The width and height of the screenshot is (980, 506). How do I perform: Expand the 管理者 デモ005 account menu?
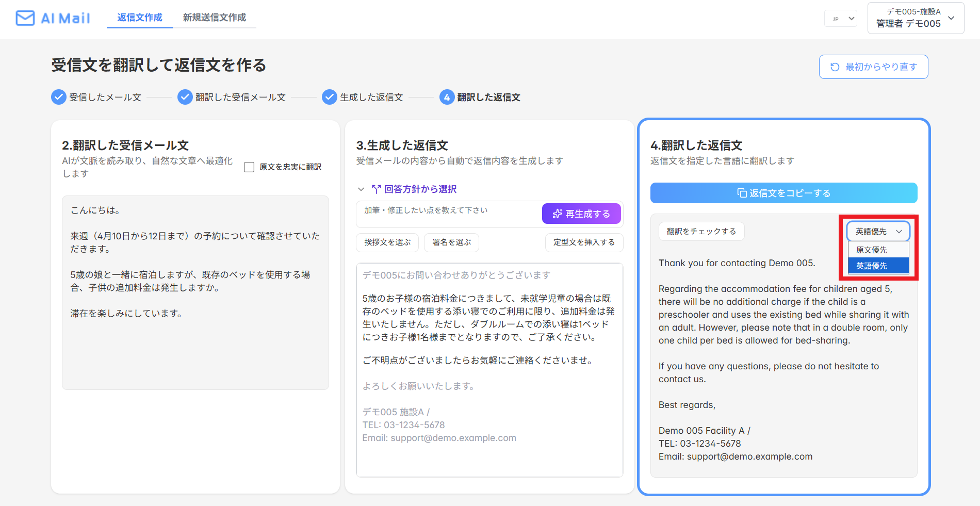pyautogui.click(x=916, y=18)
